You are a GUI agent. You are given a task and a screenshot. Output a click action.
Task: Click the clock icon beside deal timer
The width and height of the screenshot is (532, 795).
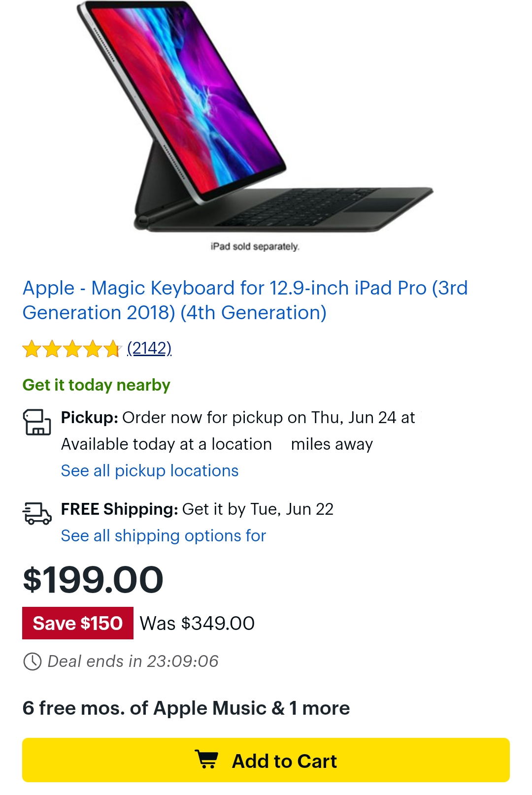33,661
